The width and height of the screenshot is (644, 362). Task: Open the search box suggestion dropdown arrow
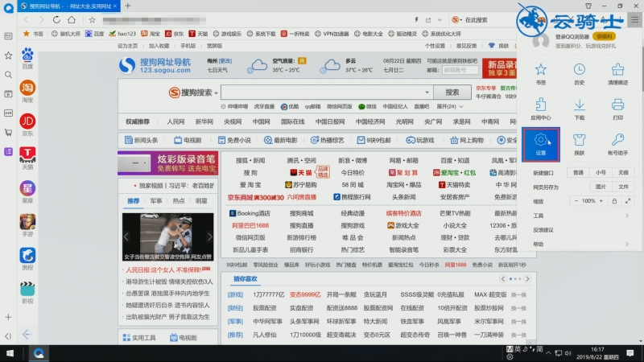click(x=427, y=93)
